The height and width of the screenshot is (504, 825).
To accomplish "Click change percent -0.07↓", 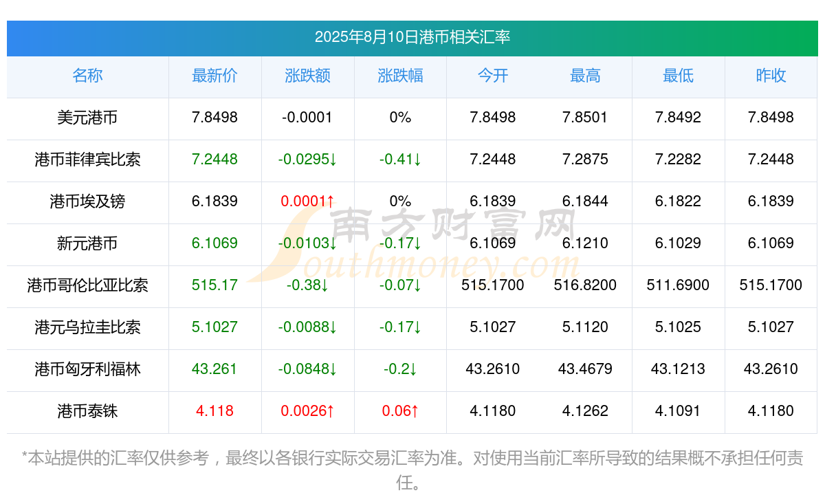I will click(400, 285).
